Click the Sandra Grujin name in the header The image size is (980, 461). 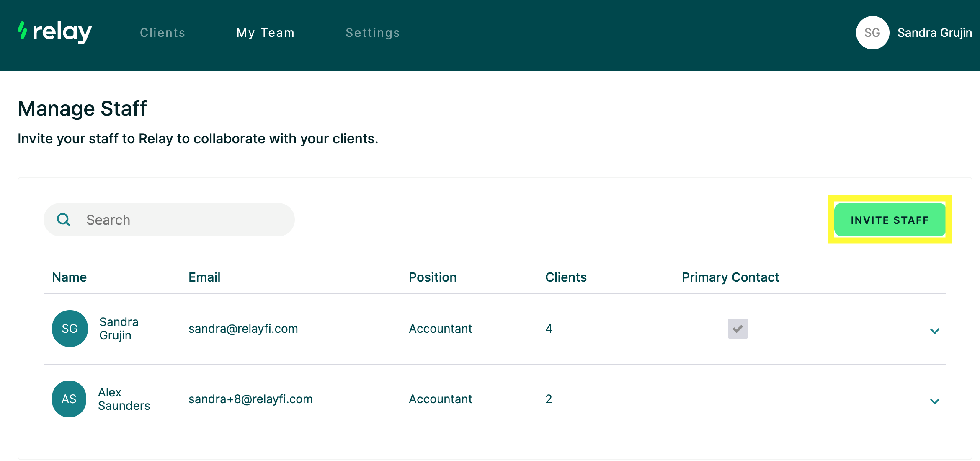pos(935,33)
